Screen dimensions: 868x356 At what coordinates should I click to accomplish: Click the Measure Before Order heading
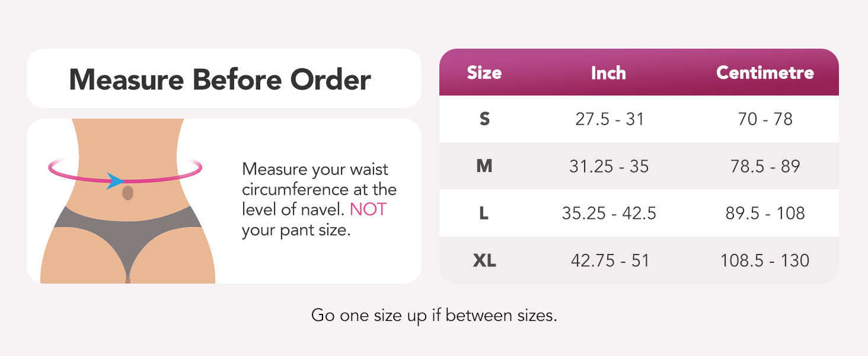click(220, 80)
